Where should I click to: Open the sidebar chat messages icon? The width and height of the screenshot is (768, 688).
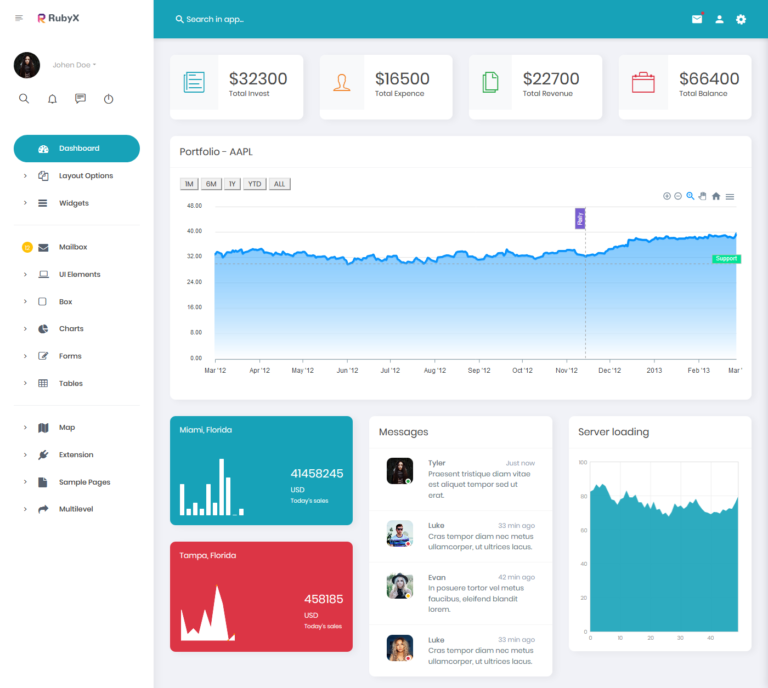point(80,98)
